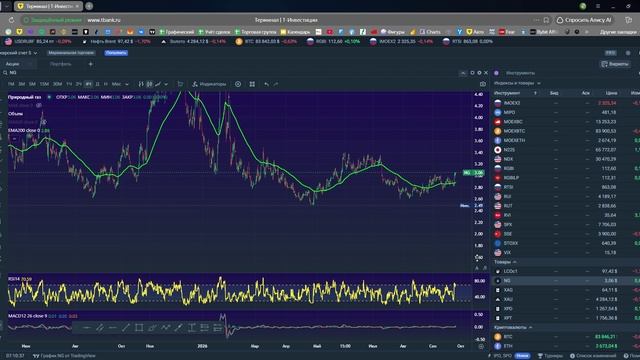Select the BTC row under Криптовалюты
The height and width of the screenshot is (360, 640).
567,337
